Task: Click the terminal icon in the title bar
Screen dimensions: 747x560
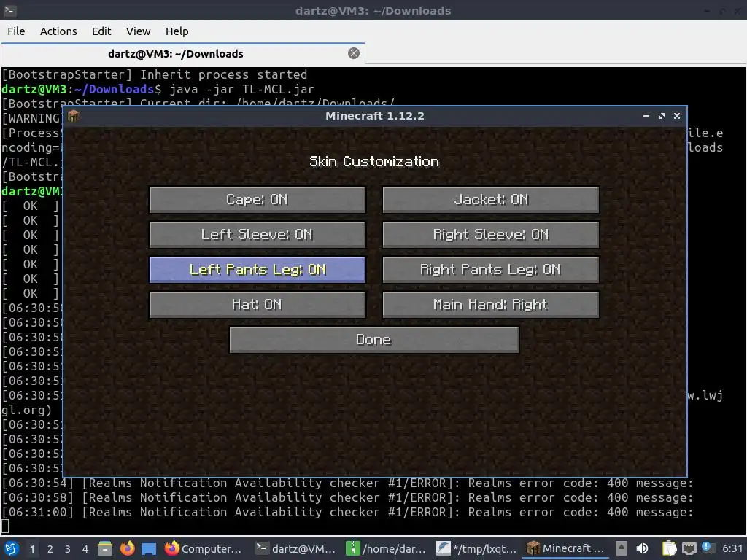Action: pyautogui.click(x=10, y=10)
